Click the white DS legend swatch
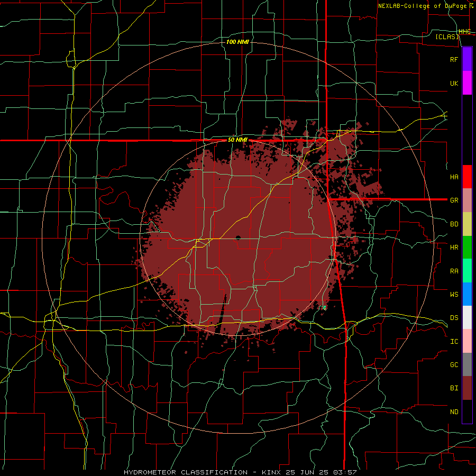The image size is (476, 476). (467, 317)
